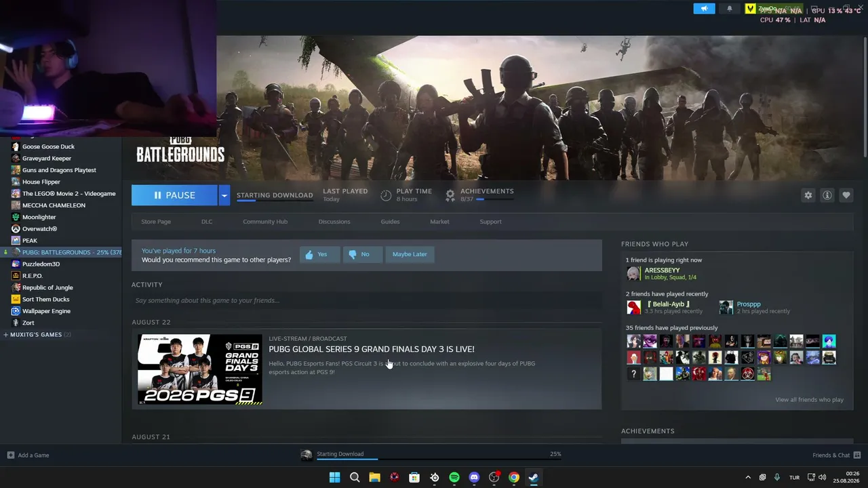
Task: Click the activity comment input field
Action: 366,300
